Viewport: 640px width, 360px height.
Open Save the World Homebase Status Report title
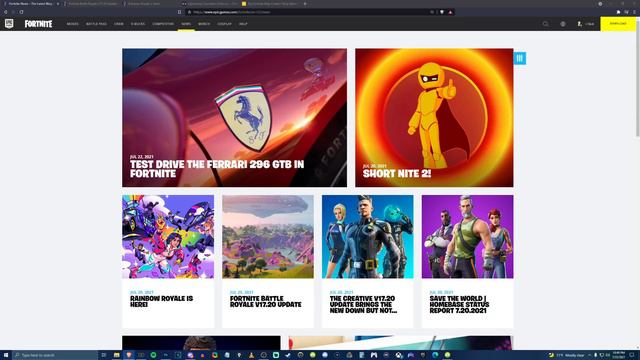click(459, 304)
